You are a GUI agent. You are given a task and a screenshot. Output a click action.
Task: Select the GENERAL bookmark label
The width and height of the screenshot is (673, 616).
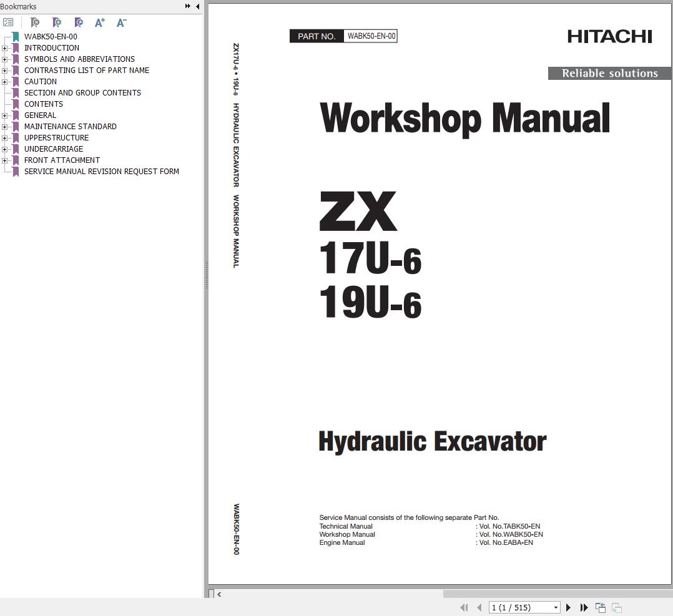point(40,115)
